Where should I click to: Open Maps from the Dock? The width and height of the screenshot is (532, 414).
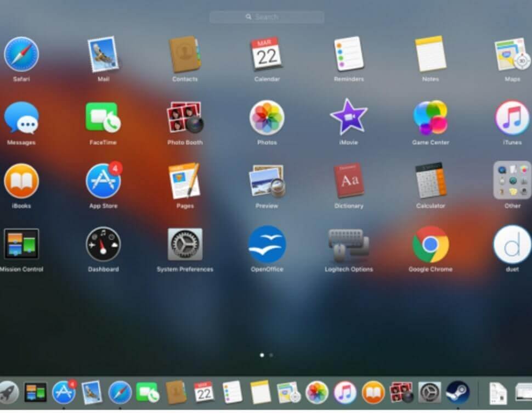point(288,393)
